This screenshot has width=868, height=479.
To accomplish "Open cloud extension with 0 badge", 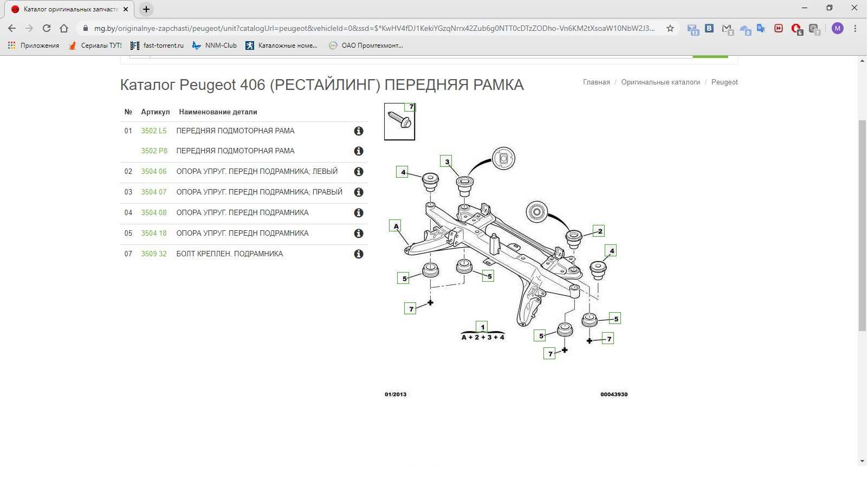I will point(745,29).
